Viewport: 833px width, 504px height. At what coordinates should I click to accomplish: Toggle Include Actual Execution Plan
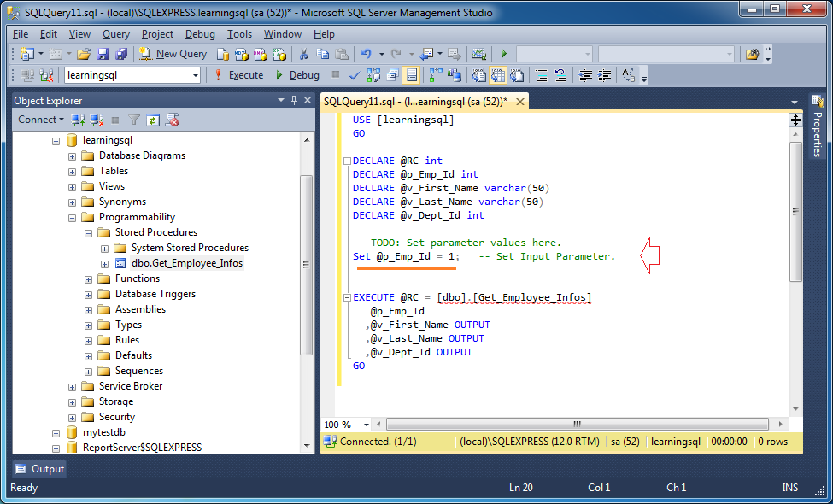[x=437, y=75]
